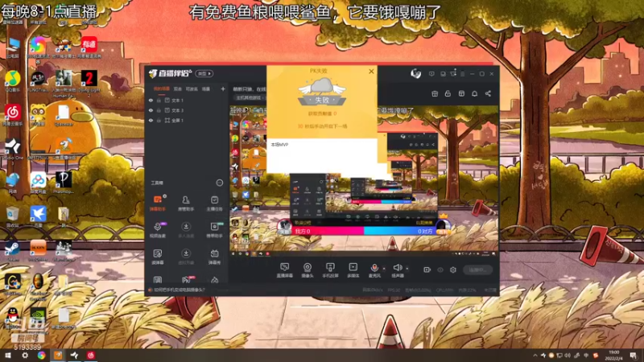Lock the 文本 1 source
Image resolution: width=644 pixels, height=362 pixels.
[159, 100]
